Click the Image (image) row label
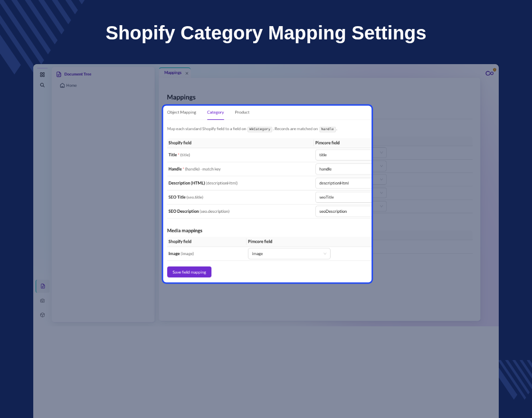The height and width of the screenshot is (418, 532). pos(181,254)
